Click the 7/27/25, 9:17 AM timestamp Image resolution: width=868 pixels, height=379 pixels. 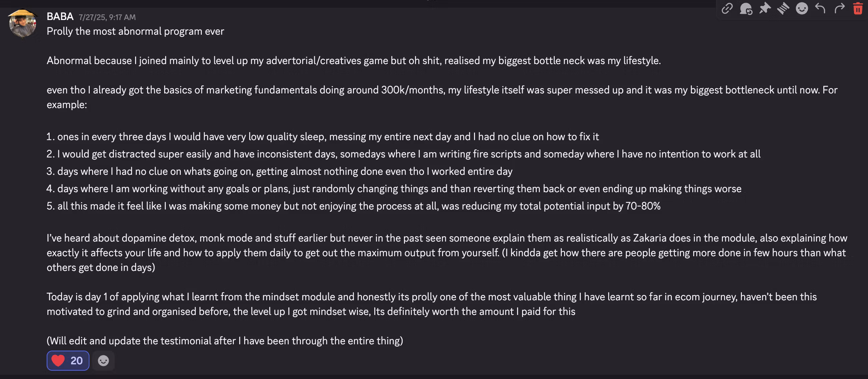(107, 17)
